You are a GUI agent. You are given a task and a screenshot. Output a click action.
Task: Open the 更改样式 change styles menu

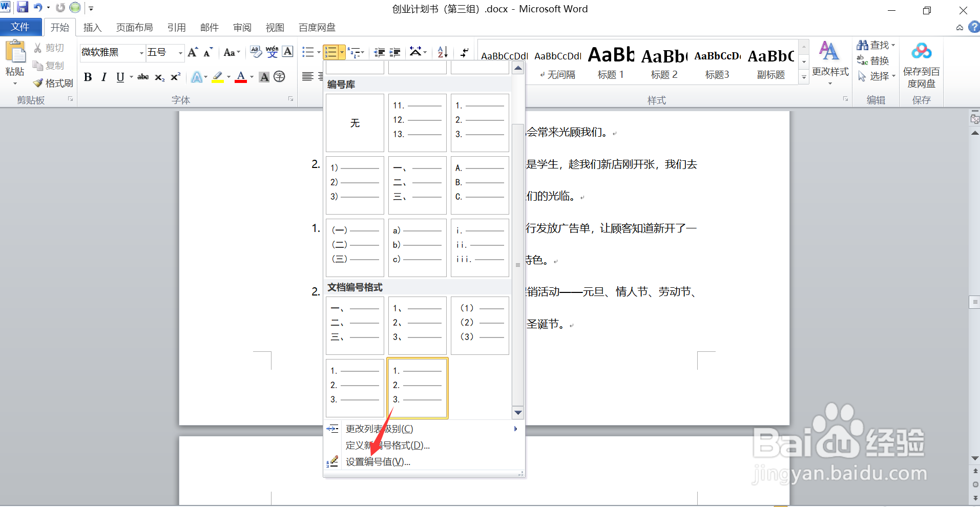point(830,62)
